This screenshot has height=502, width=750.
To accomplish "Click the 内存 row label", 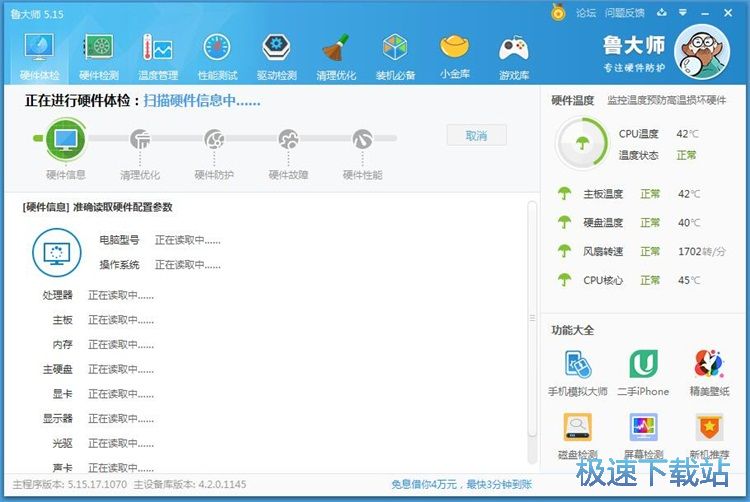I will pos(63,345).
